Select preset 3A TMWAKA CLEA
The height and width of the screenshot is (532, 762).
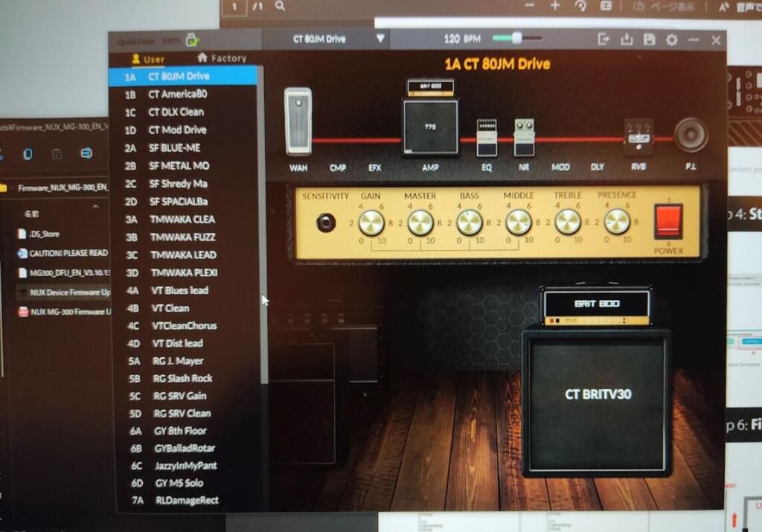tap(185, 219)
